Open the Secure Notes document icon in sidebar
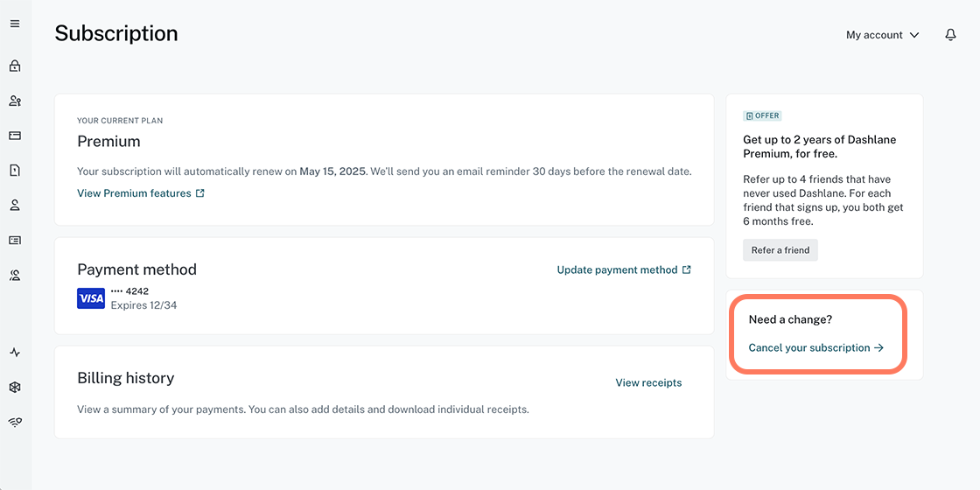 [15, 170]
